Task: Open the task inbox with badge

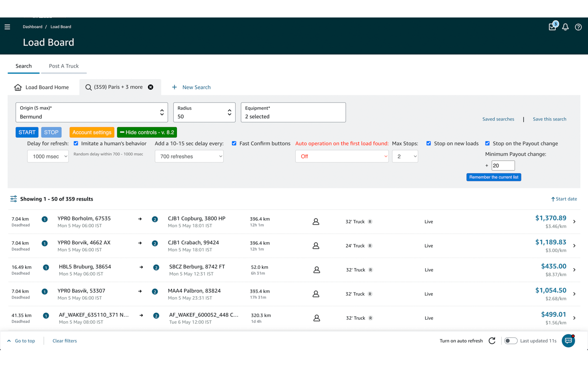Action: (553, 27)
